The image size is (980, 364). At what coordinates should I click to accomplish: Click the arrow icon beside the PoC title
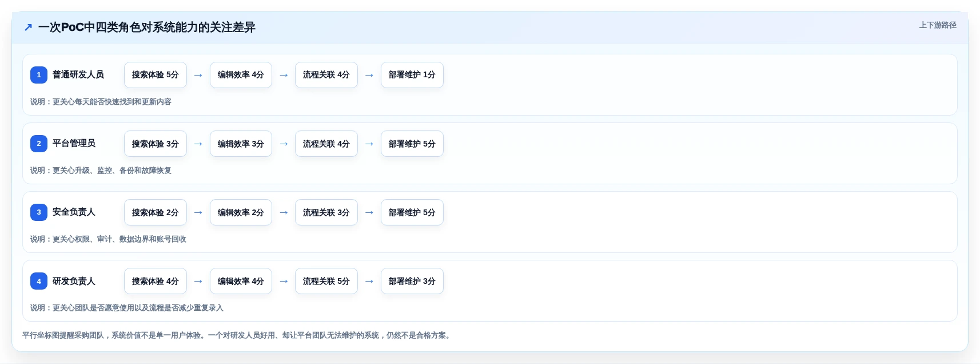(28, 27)
